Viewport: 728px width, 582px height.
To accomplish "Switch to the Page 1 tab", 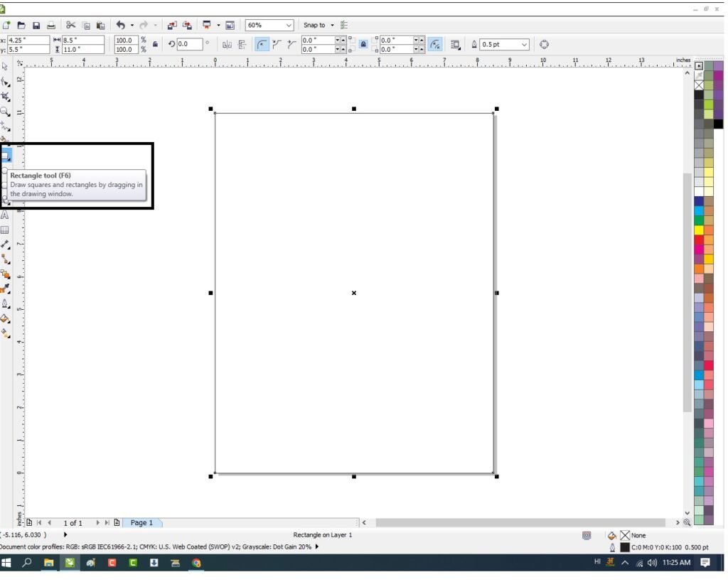I will point(141,523).
